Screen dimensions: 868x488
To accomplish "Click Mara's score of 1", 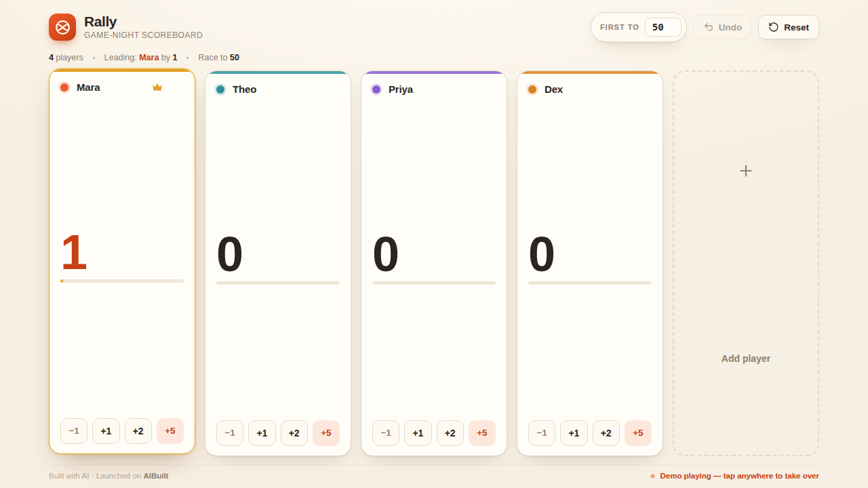I will 74,252.
